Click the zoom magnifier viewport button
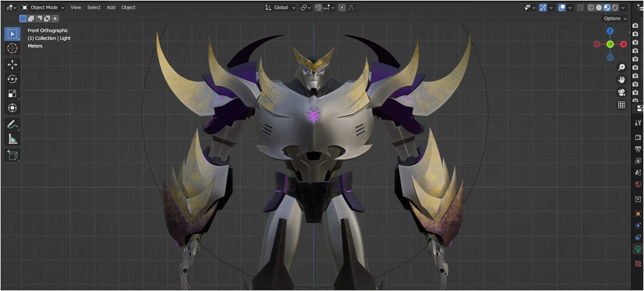 click(622, 67)
